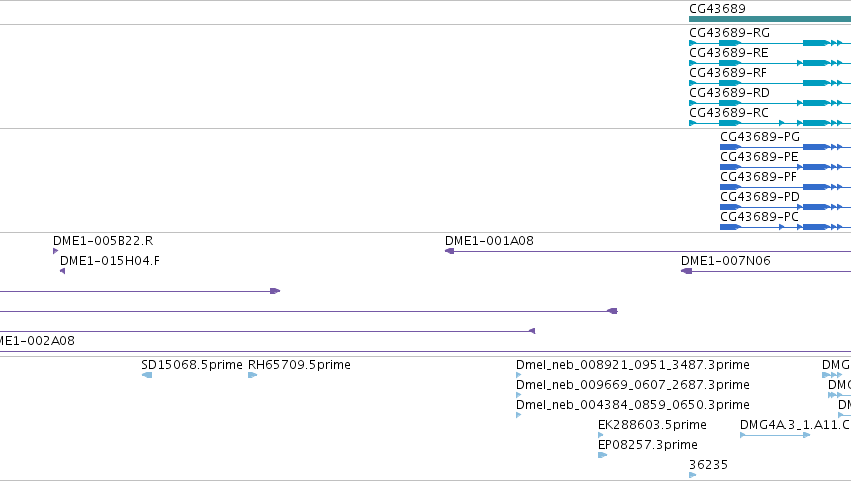Click the CG43689-PC coding exon block
The width and height of the screenshot is (851, 481).
click(730, 227)
